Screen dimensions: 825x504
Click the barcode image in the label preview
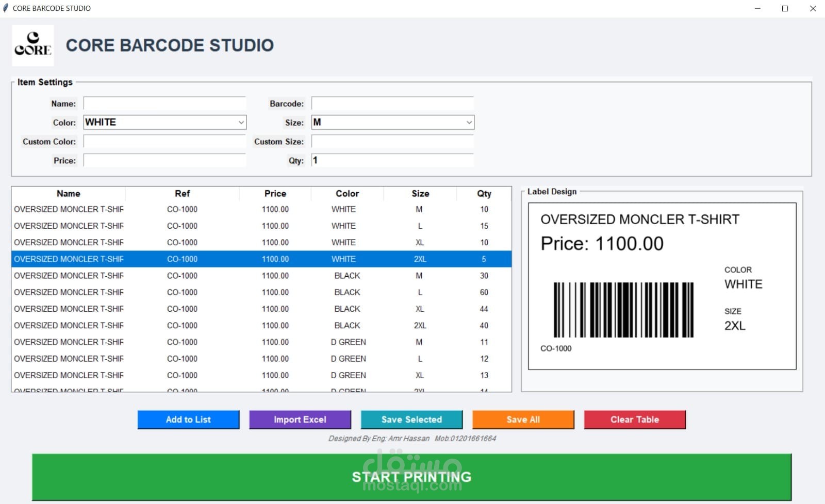pos(623,310)
